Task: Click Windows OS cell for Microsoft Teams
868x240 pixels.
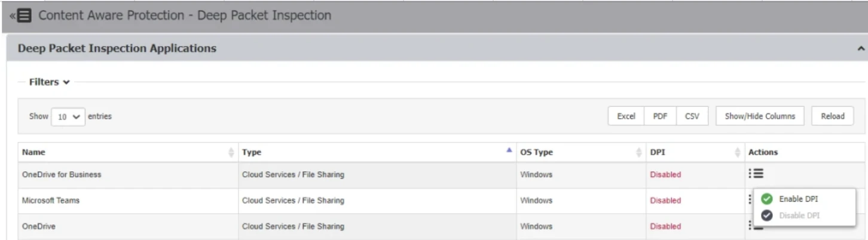Action: (x=581, y=201)
